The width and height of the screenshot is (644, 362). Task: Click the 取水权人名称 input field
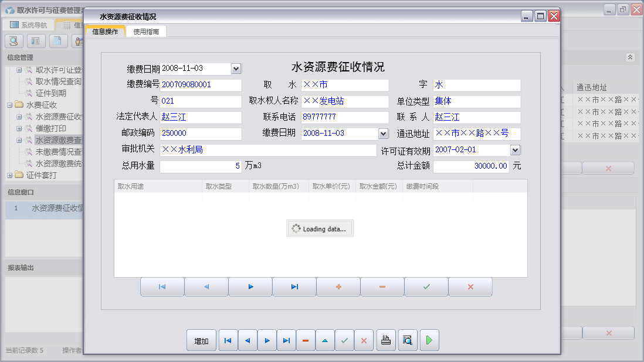tap(345, 101)
